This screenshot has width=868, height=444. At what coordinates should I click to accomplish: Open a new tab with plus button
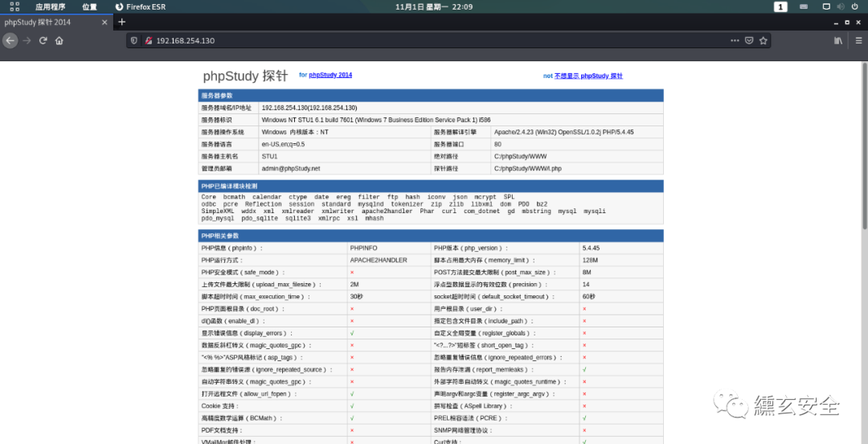tap(122, 22)
